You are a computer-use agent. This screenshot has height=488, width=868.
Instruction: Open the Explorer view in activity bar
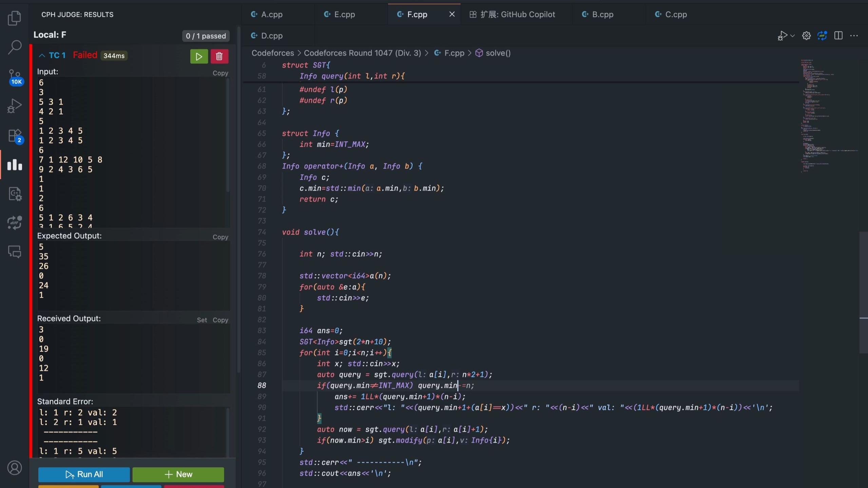14,18
